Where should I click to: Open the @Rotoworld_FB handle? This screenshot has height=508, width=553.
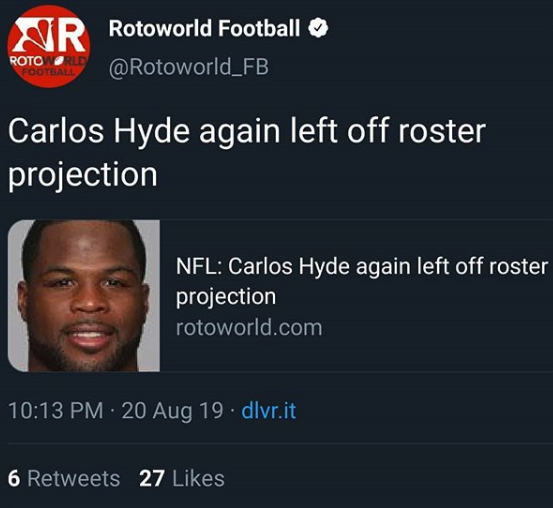coord(189,67)
